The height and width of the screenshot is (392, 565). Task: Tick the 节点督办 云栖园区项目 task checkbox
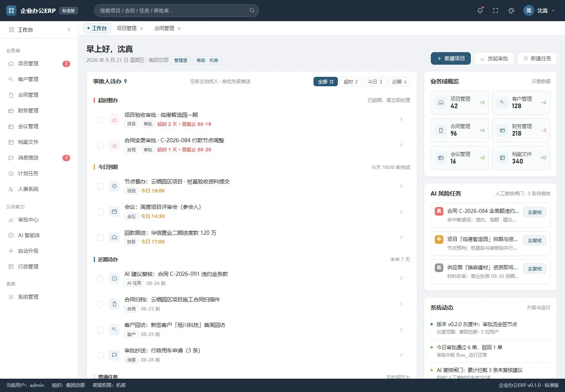click(101, 186)
